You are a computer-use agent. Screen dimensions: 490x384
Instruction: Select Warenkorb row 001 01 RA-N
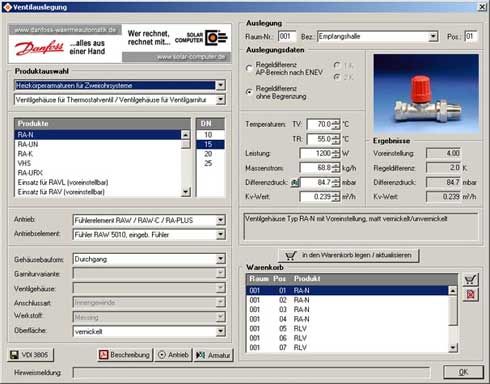pos(347,291)
